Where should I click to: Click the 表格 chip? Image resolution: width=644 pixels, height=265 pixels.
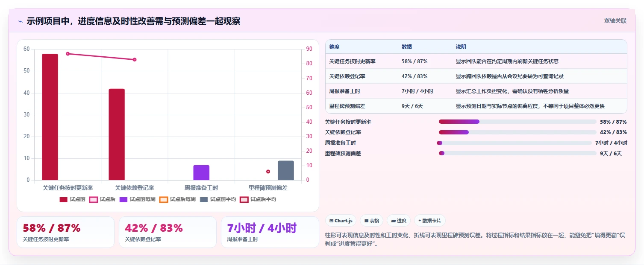(372, 221)
